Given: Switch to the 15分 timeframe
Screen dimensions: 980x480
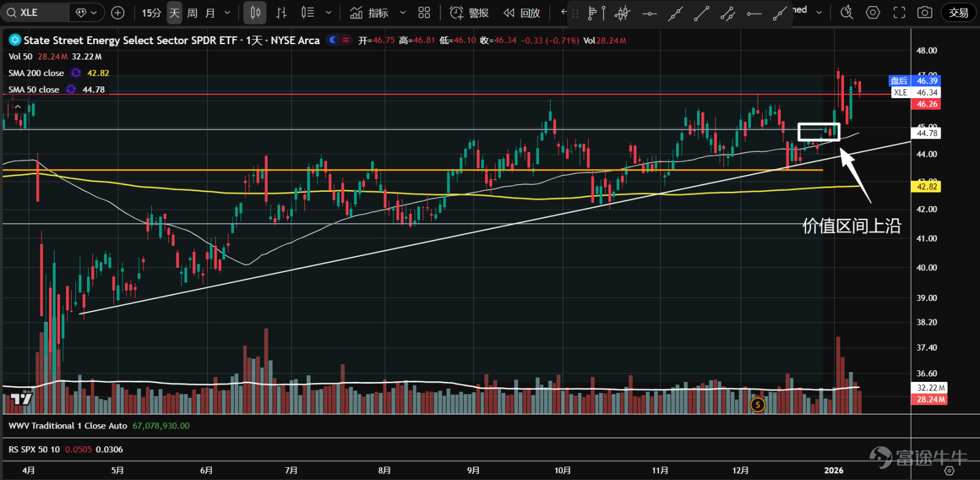Looking at the screenshot, I should 151,13.
